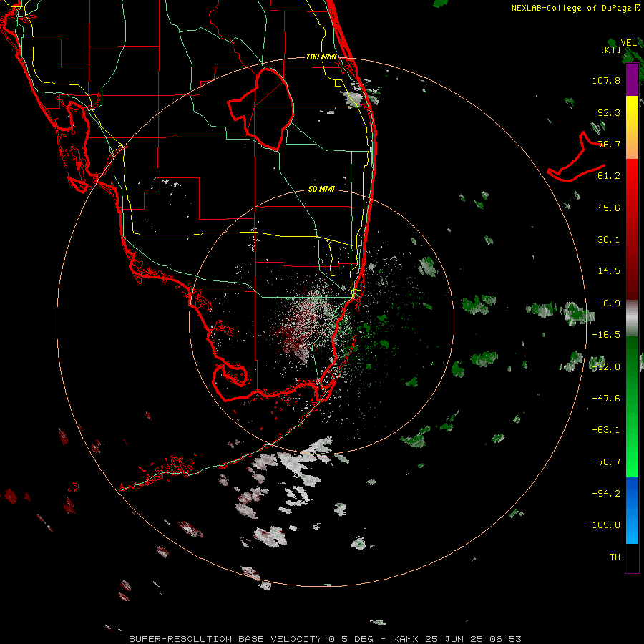
Task: Select the 14.5 scale value
Action: tap(609, 271)
